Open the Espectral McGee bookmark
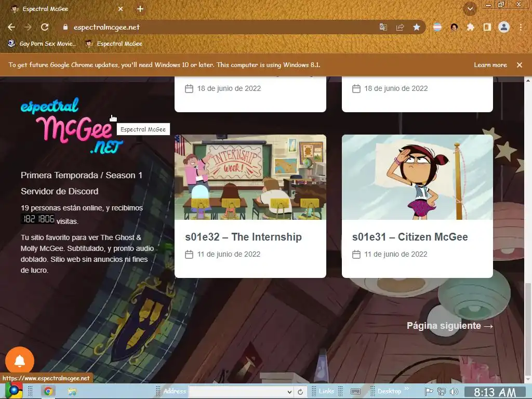532x399 pixels. click(x=114, y=44)
